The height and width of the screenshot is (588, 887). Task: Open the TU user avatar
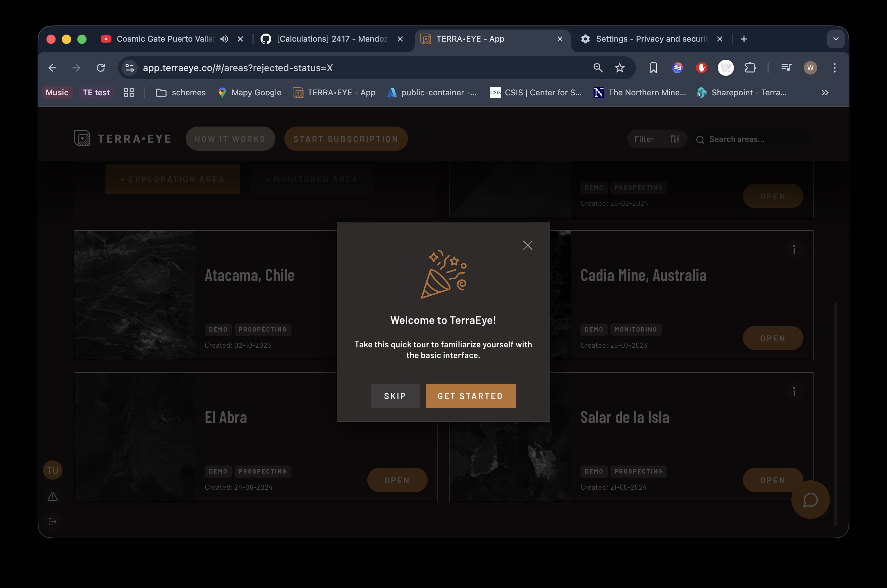point(52,470)
